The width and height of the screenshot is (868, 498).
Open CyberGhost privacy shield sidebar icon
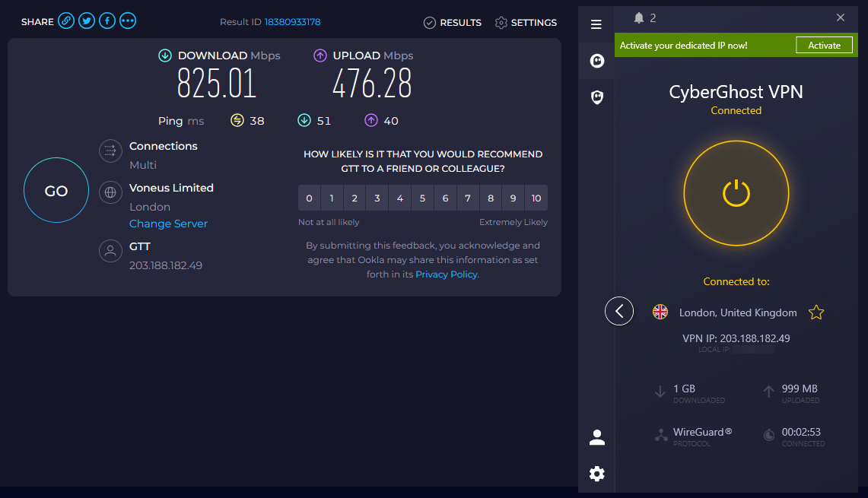[x=596, y=97]
